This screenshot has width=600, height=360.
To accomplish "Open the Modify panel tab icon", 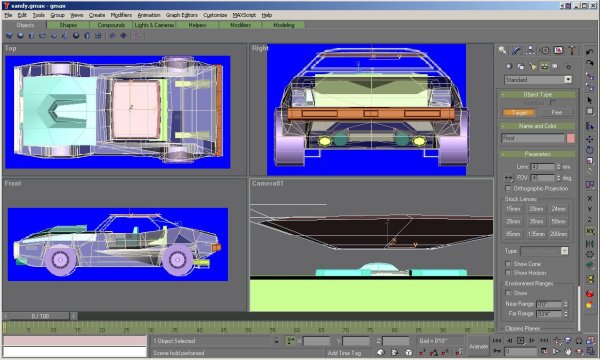I will tap(517, 50).
